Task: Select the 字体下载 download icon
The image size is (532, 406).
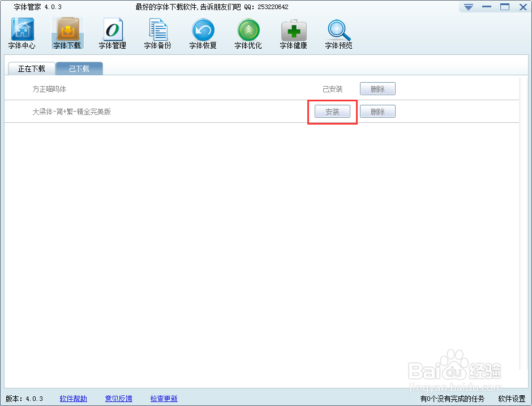Action: pos(67,33)
